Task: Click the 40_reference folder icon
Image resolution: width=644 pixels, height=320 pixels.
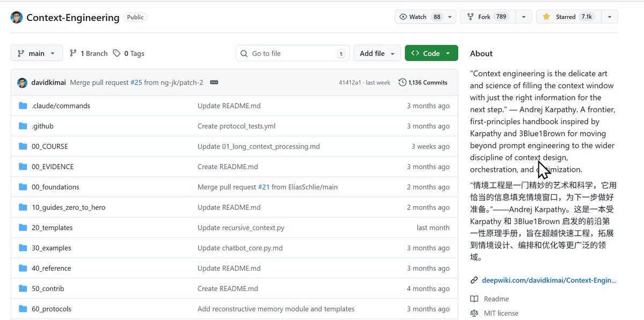Action: click(23, 268)
